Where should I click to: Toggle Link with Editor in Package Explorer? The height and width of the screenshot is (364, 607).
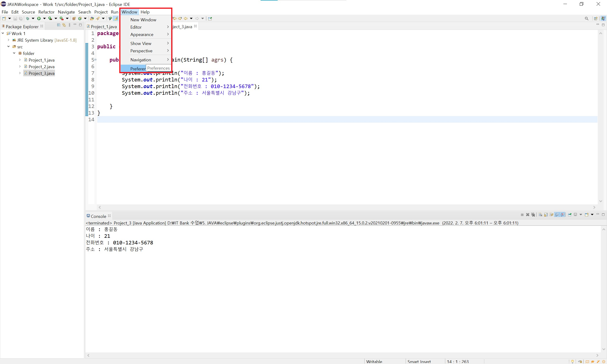[64, 25]
